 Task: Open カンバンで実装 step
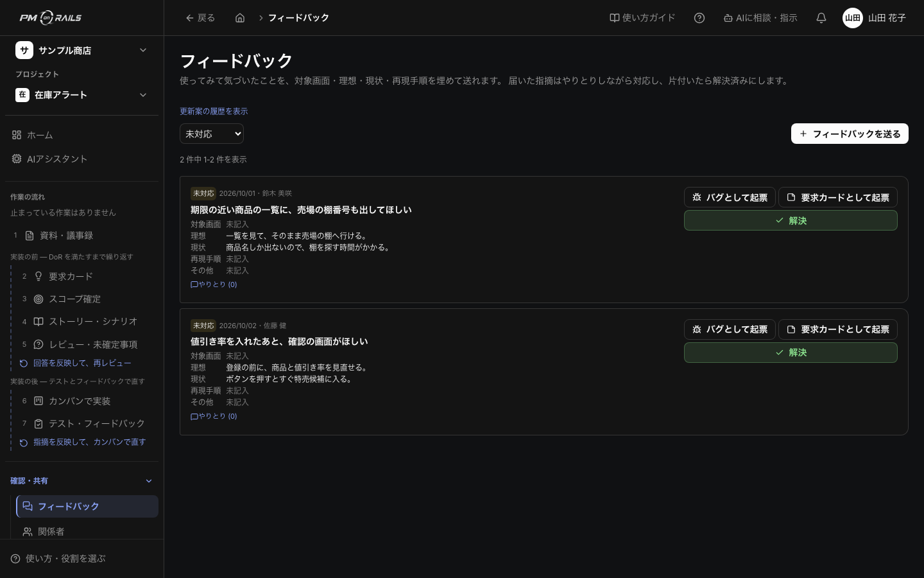pos(87,401)
